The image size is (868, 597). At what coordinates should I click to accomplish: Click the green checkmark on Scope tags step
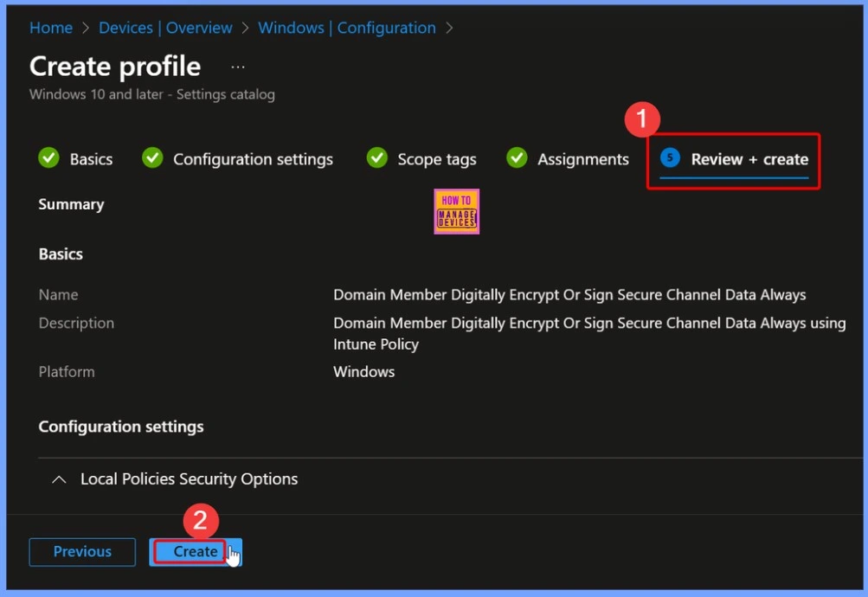click(377, 158)
